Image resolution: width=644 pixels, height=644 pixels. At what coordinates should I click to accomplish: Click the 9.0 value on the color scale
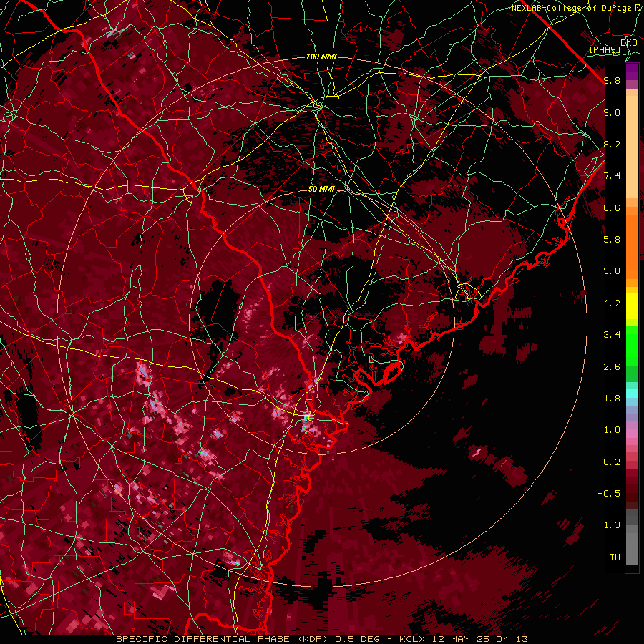tap(612, 112)
